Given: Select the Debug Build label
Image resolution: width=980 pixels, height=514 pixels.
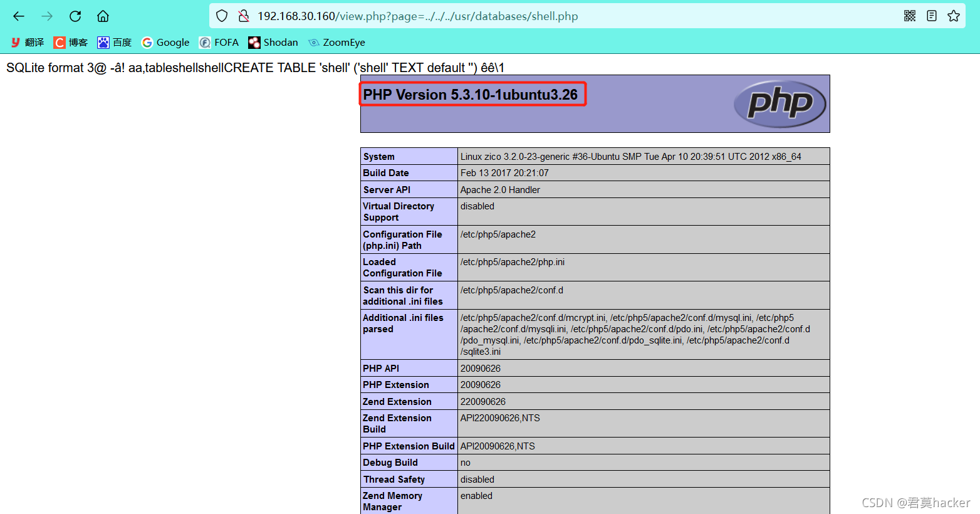Looking at the screenshot, I should point(390,463).
